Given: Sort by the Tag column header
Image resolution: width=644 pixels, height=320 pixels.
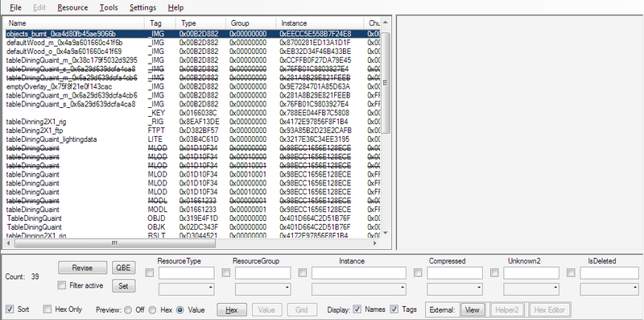Looking at the screenshot, I should click(160, 23).
